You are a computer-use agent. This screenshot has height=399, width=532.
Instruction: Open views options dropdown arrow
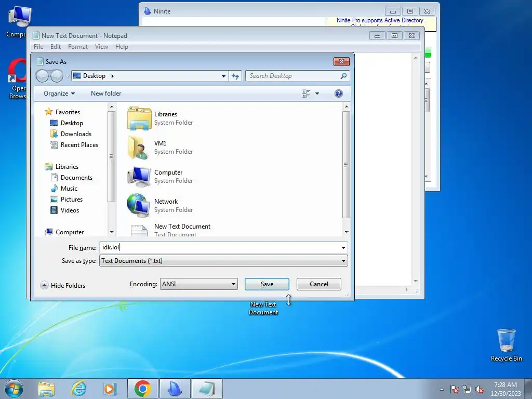317,94
